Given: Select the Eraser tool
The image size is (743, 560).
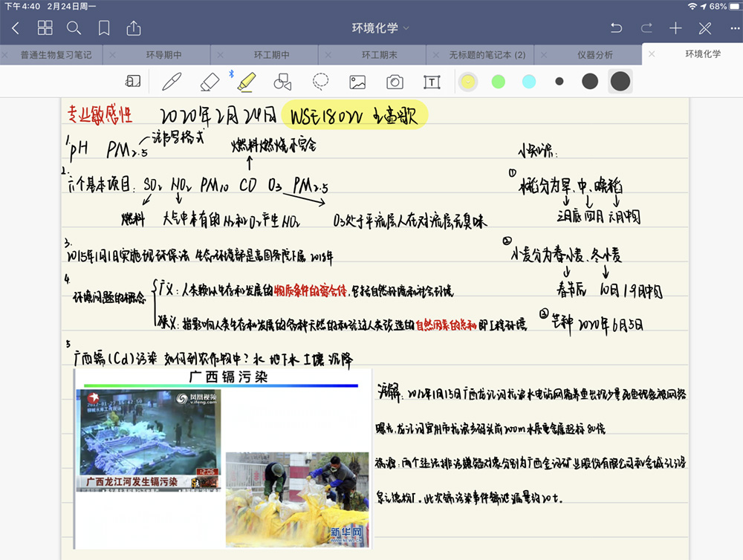Looking at the screenshot, I should coord(210,81).
